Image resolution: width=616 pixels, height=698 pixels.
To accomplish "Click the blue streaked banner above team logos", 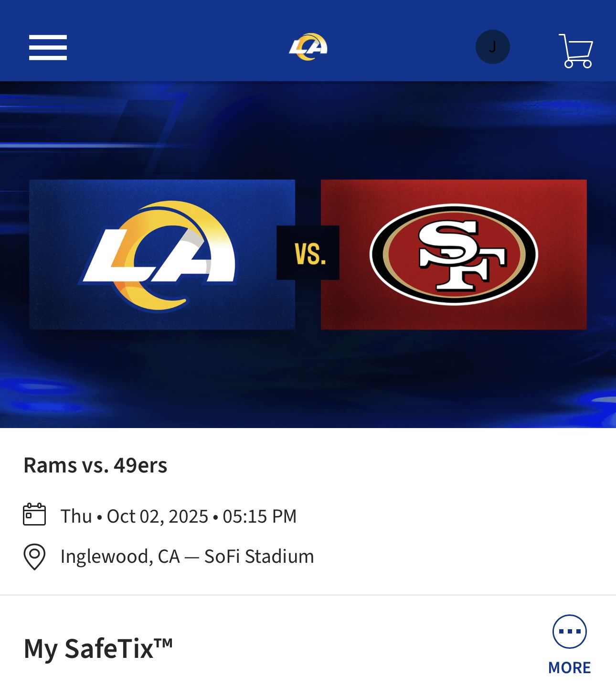I will (x=308, y=129).
